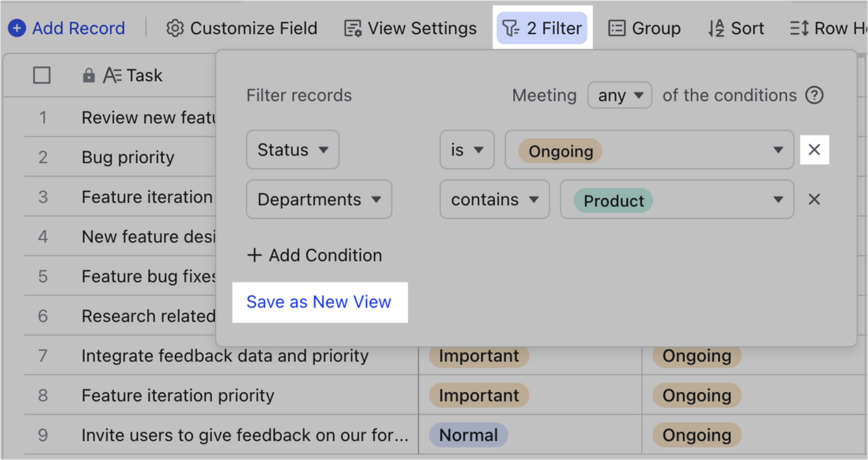Open the Product value dropdown
The image size is (868, 460).
(677, 199)
